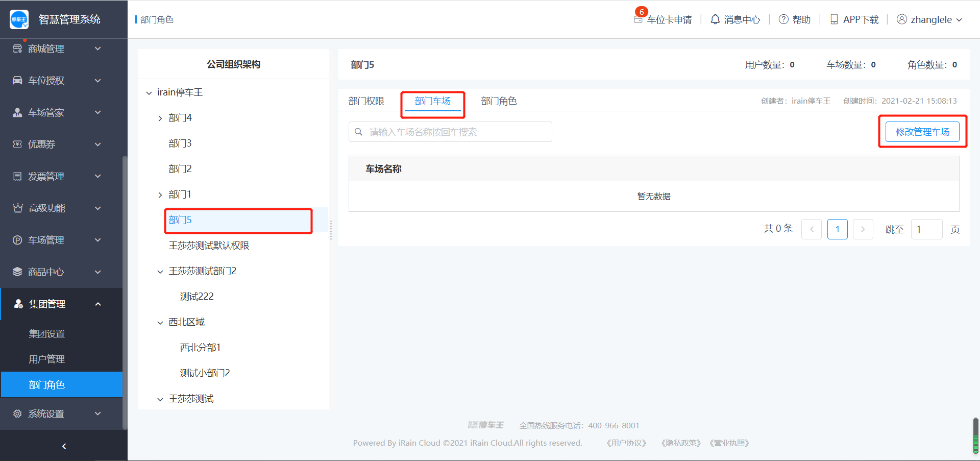
Task: Expand the 商品中心 menu chevron
Action: point(98,272)
